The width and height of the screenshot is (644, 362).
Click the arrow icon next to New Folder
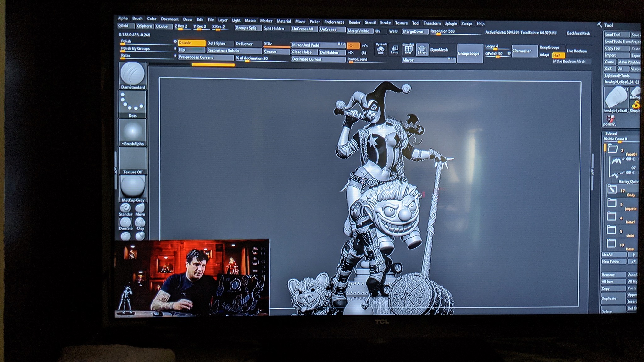point(633,261)
